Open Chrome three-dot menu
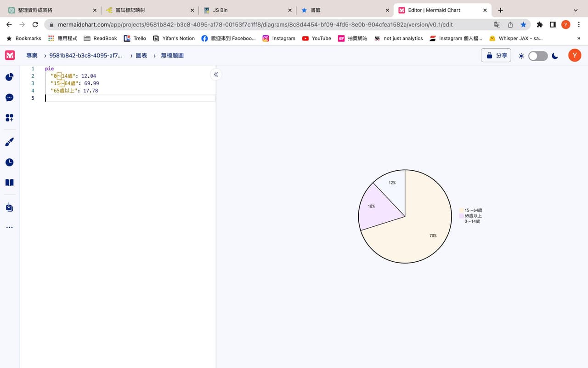 coord(579,25)
